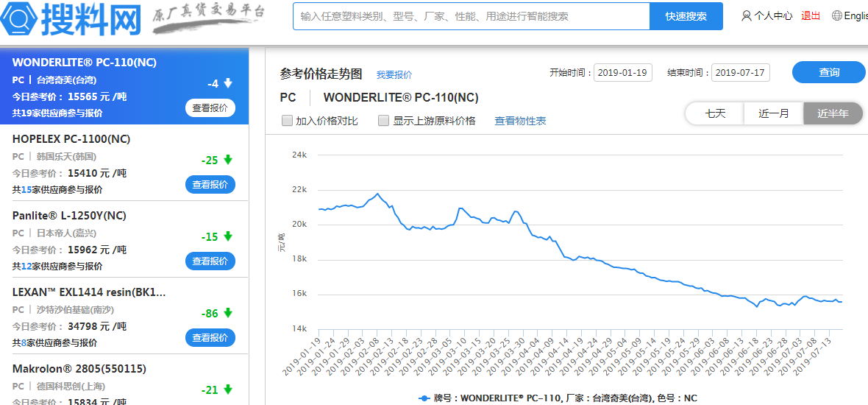Open the 开始时间 date picker
This screenshot has height=405, width=868.
(x=623, y=72)
